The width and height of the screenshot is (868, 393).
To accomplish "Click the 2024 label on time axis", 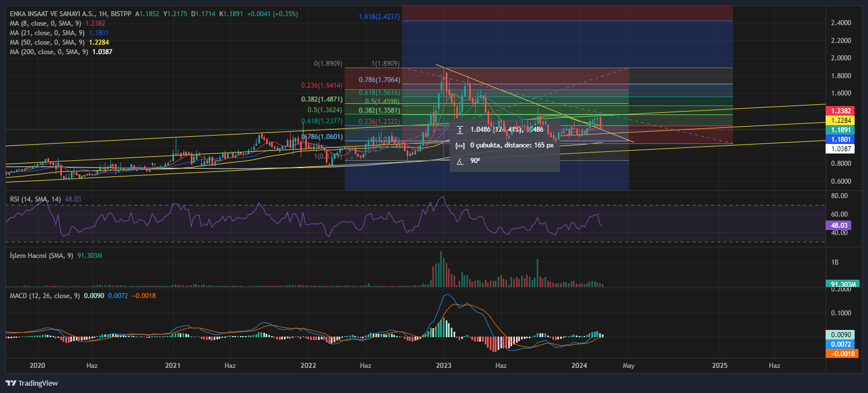I will pos(579,366).
